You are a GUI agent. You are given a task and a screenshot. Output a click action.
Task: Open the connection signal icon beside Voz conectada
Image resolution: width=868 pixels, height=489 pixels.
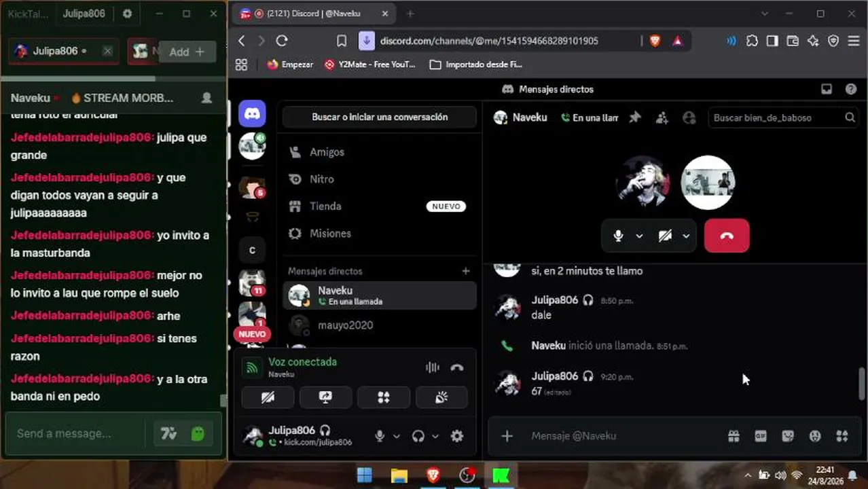[253, 368]
